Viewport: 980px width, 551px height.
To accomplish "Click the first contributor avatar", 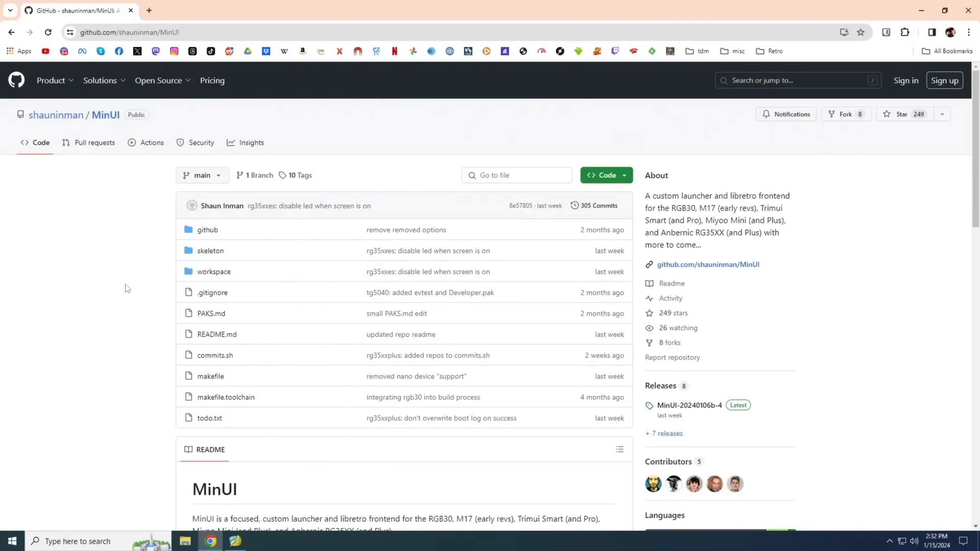I will pyautogui.click(x=653, y=484).
